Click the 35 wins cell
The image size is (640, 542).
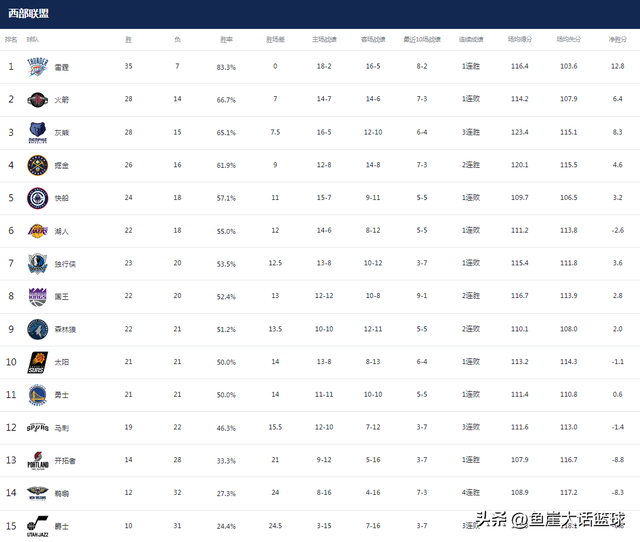pyautogui.click(x=129, y=66)
